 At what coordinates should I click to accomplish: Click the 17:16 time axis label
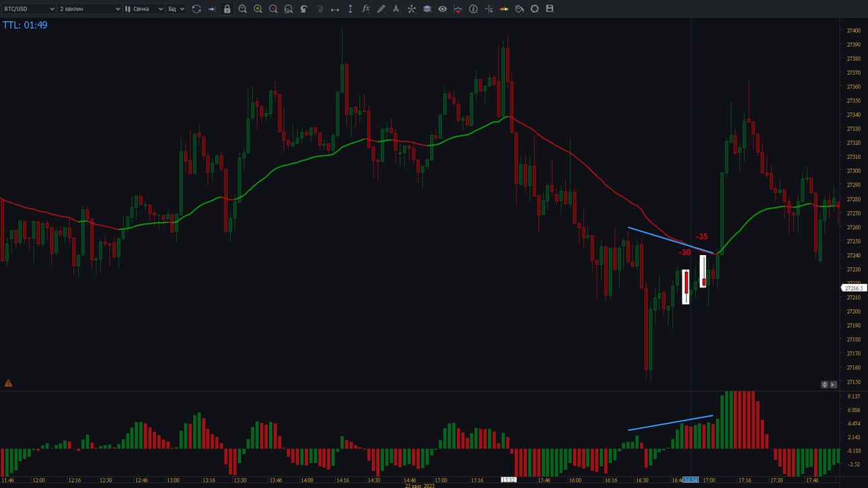(744, 481)
